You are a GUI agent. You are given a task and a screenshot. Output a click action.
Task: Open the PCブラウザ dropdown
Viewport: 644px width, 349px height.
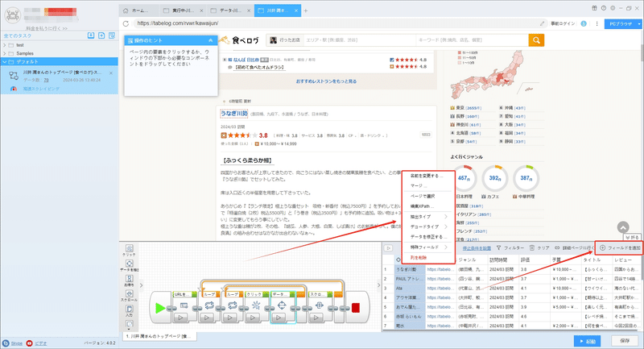click(639, 24)
